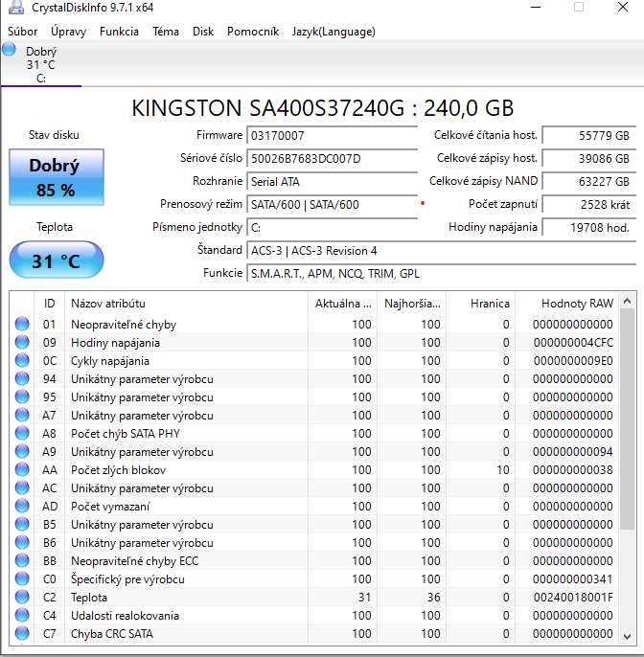The width and height of the screenshot is (644, 657).
Task: Click the Rozhranie field Serial ATA
Action: pos(332,181)
